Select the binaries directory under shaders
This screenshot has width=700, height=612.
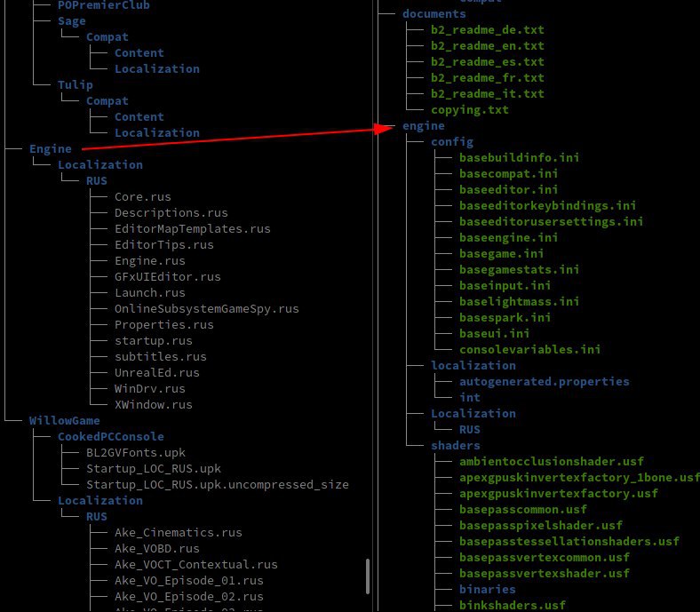tap(488, 590)
